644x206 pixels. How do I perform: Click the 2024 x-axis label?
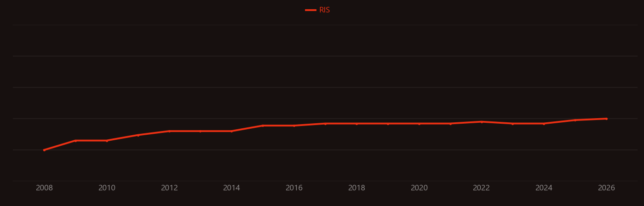click(x=544, y=188)
